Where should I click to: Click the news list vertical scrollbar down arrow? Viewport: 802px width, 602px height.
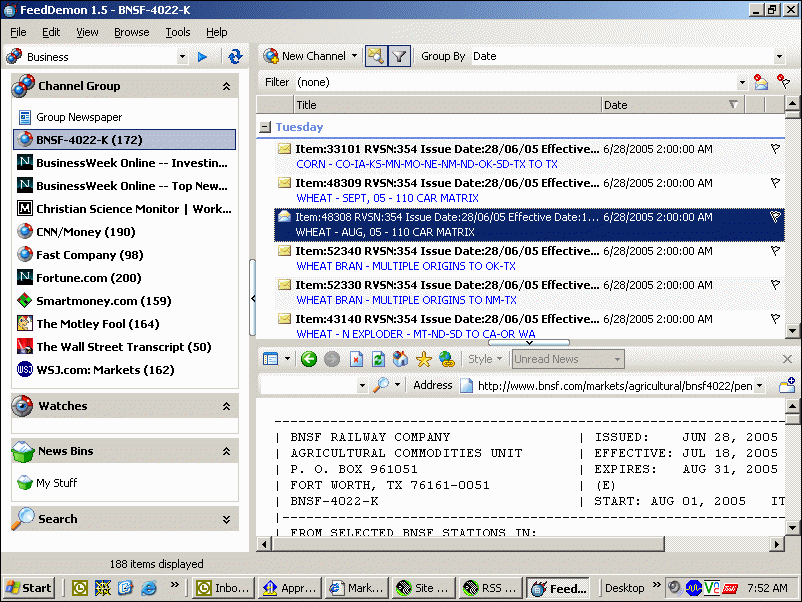click(792, 331)
